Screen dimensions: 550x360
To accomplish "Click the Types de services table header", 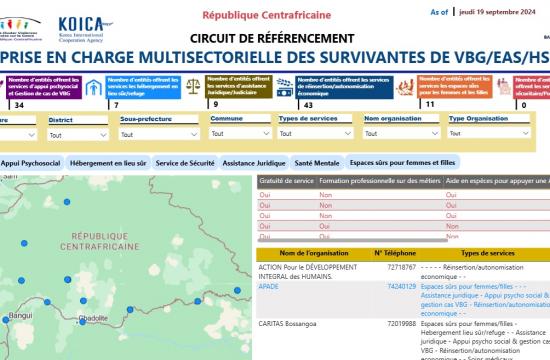I will [488, 253].
